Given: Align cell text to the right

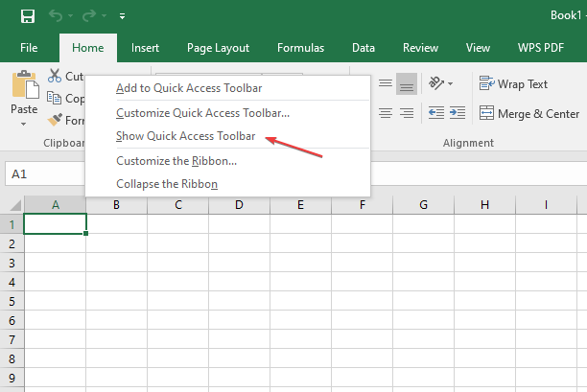Looking at the screenshot, I should pos(407,113).
